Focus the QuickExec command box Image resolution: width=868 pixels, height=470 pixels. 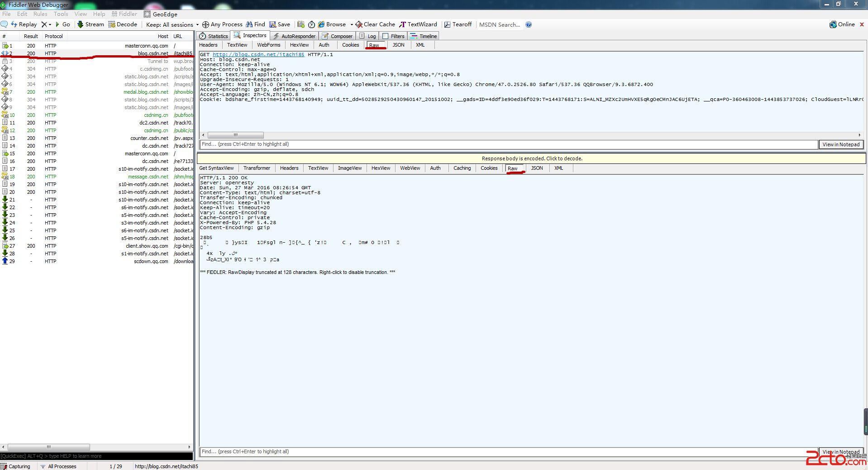tap(97, 456)
